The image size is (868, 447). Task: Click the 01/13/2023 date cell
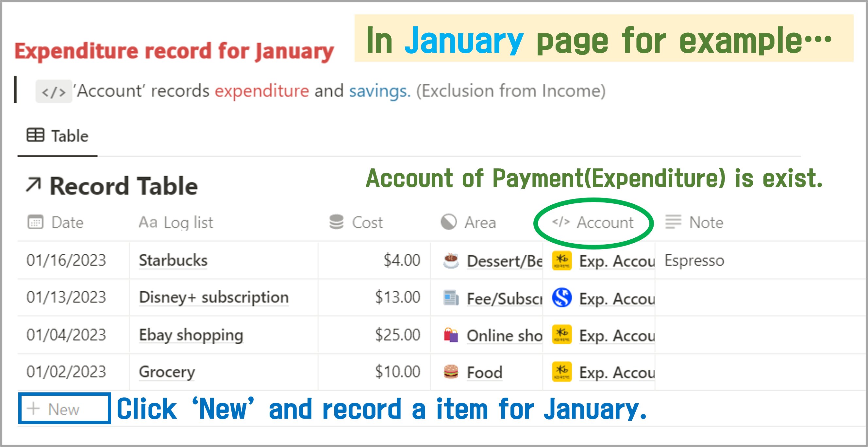[66, 298]
